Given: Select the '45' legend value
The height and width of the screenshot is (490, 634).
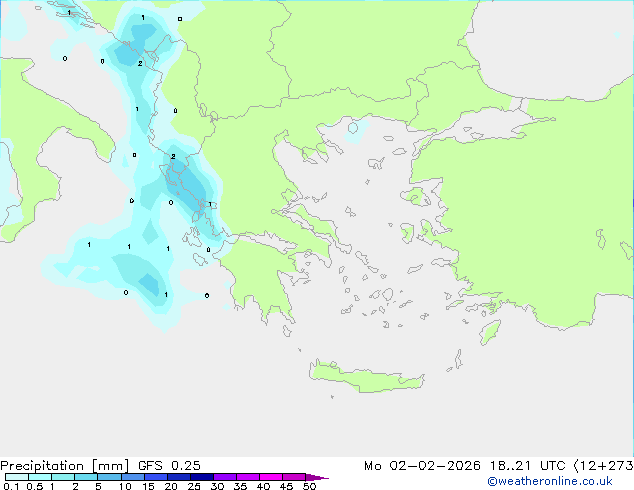Looking at the screenshot, I should click(286, 486).
